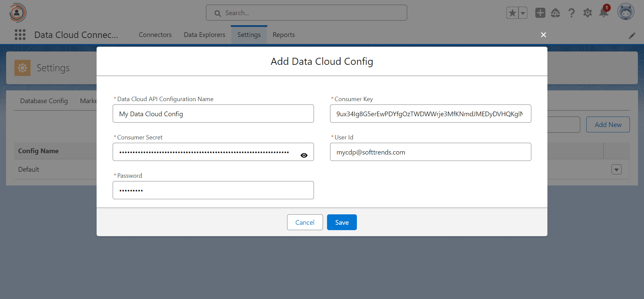Viewport: 644px width, 299px height.
Task: Click the edit navigation pencil icon
Action: point(632,36)
